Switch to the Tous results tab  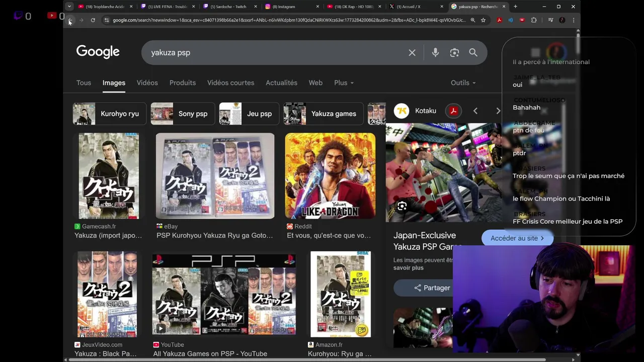pyautogui.click(x=84, y=82)
